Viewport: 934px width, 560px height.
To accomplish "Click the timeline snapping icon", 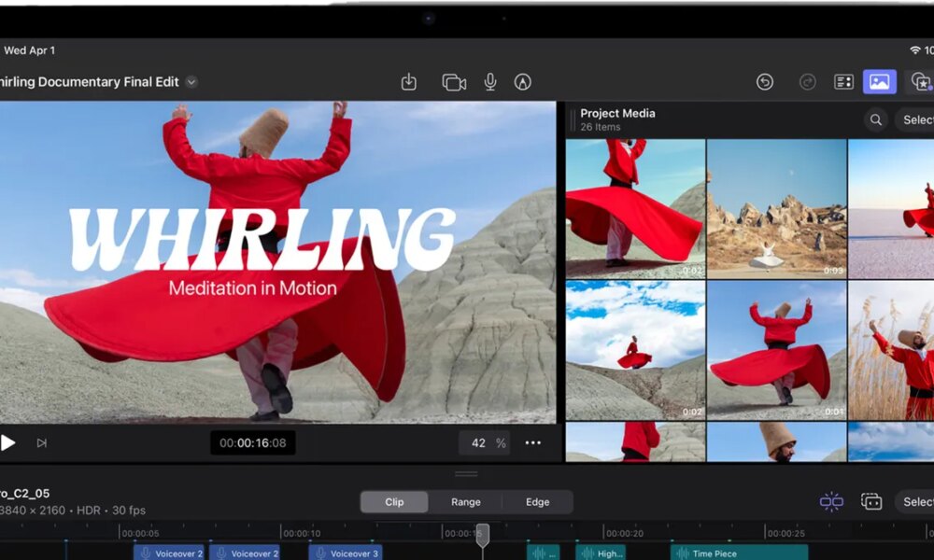I will (831, 502).
